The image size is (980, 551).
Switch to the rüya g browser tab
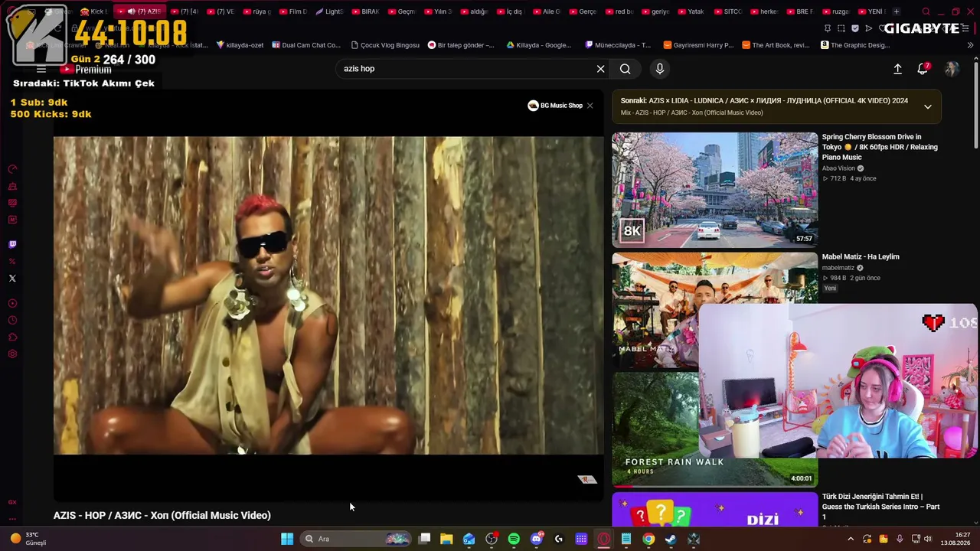(256, 11)
